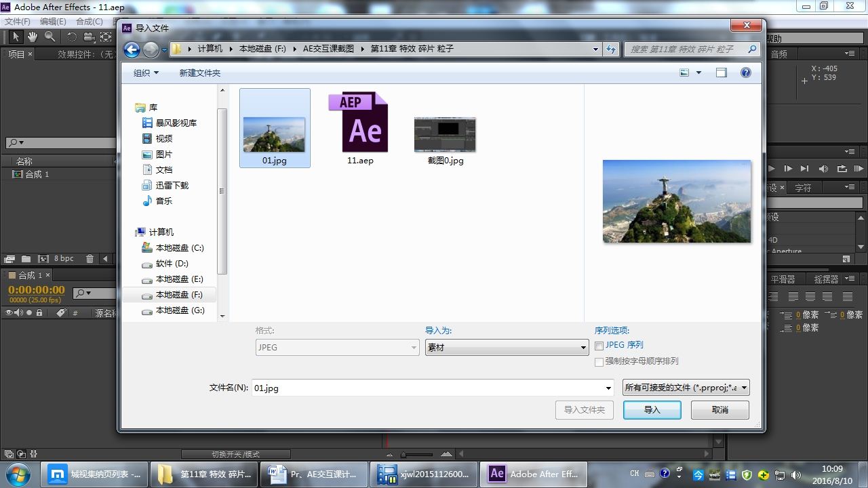Click the audio speaker column icon in timeline

(x=19, y=313)
